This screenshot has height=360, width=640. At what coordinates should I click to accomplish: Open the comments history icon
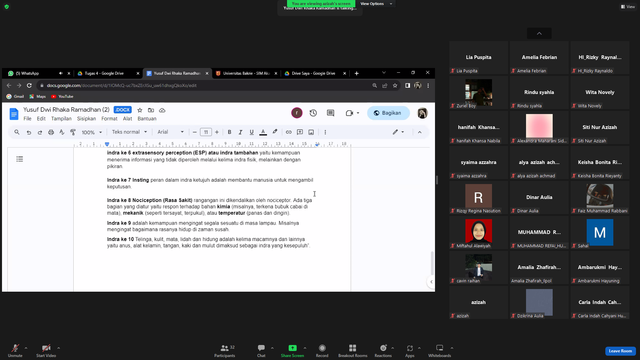coord(331,113)
